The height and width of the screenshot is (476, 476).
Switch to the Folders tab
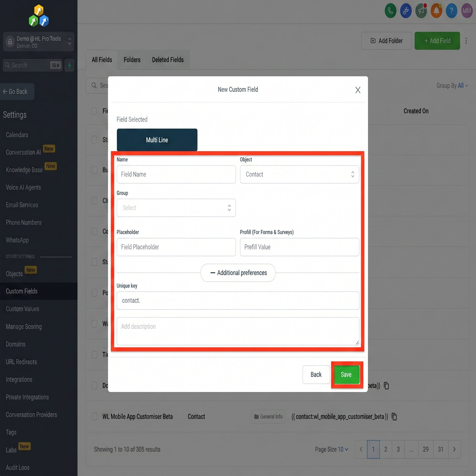[132, 60]
